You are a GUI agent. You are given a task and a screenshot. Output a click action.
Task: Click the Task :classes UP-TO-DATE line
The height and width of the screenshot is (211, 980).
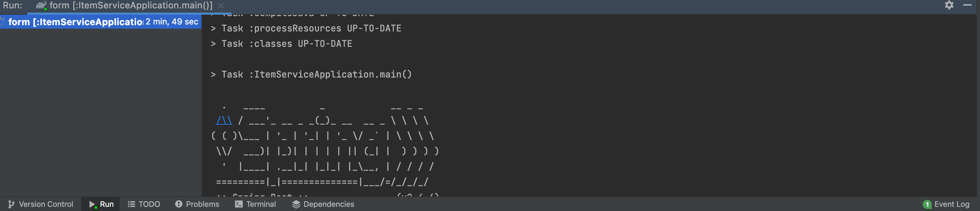coord(282,44)
